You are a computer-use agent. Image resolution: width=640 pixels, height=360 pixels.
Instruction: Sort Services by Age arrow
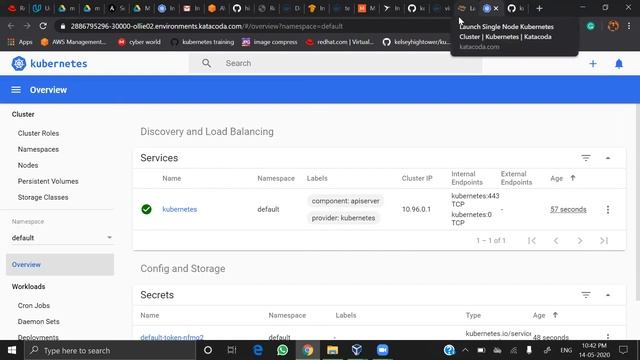[x=573, y=178]
